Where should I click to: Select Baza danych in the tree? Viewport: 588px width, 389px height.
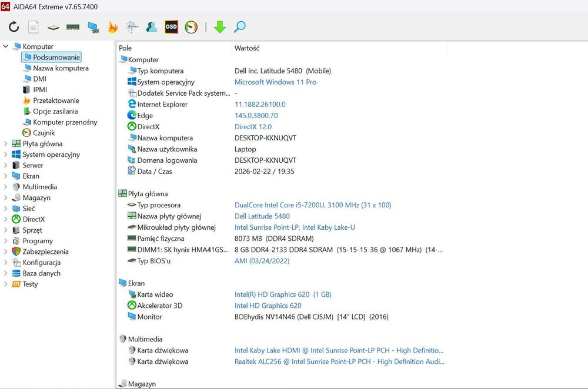(41, 273)
